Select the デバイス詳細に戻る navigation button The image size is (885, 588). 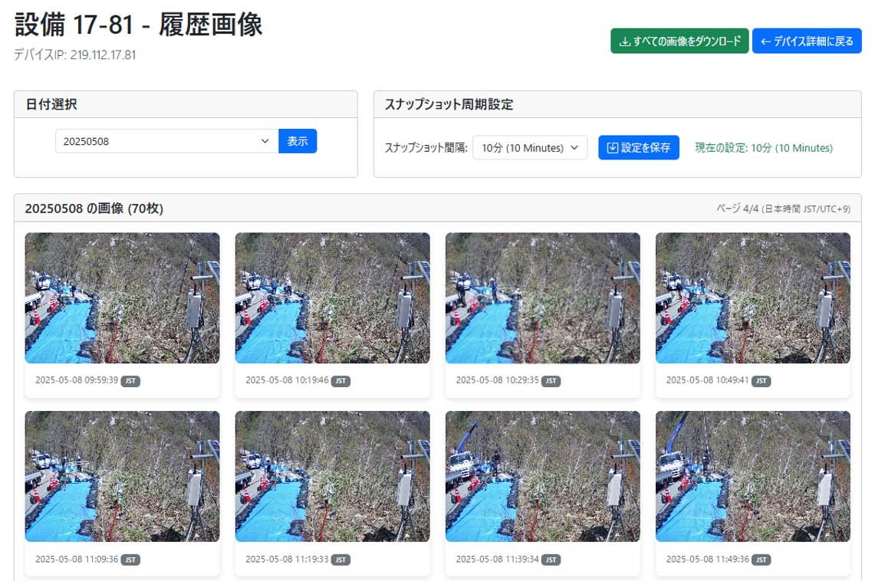click(x=807, y=41)
